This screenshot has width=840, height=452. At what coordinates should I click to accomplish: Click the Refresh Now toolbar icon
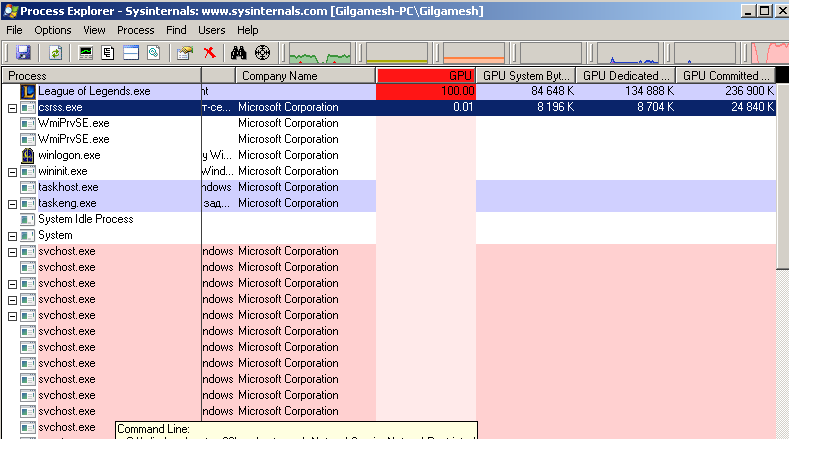(x=55, y=52)
